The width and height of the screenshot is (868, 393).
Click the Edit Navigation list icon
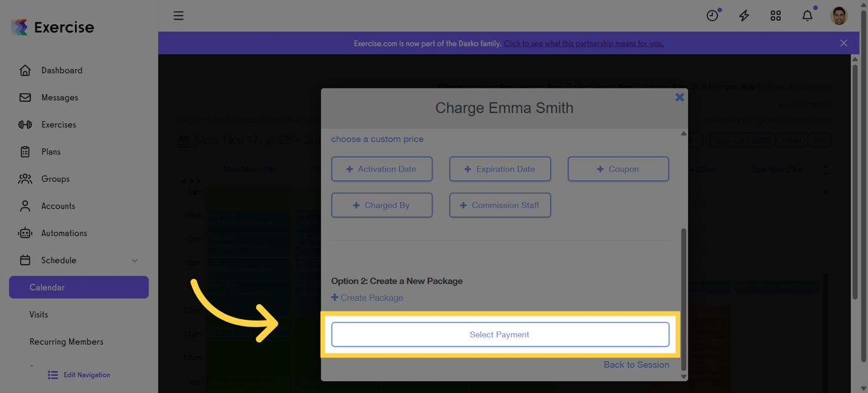point(53,375)
